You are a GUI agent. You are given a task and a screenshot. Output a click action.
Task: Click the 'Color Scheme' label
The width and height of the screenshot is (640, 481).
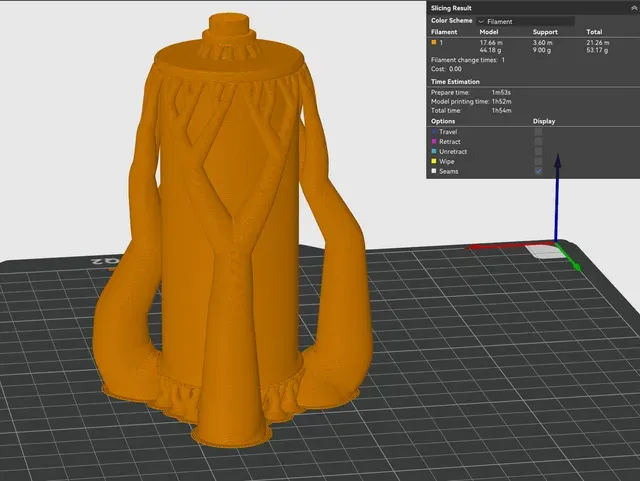tap(451, 20)
